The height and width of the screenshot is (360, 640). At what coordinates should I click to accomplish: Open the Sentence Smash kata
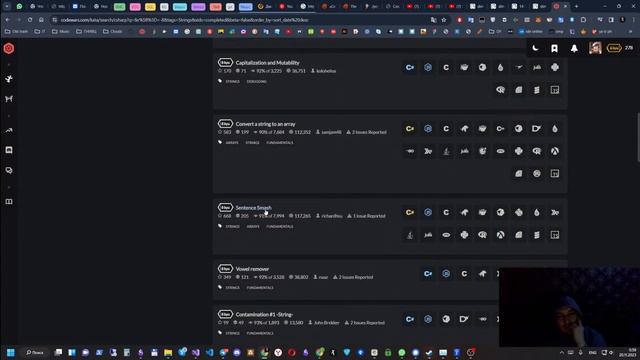tap(253, 208)
